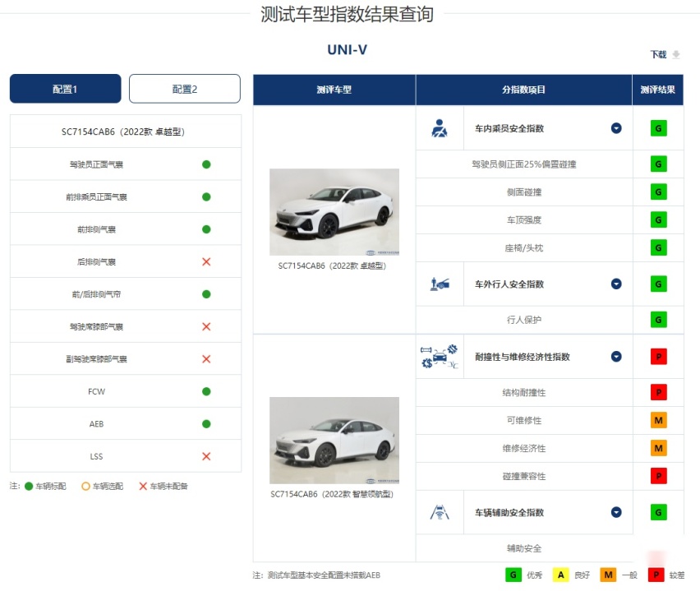Click the red X for 驾驶席膝部气囊
This screenshot has height=591, width=700.
(x=206, y=326)
